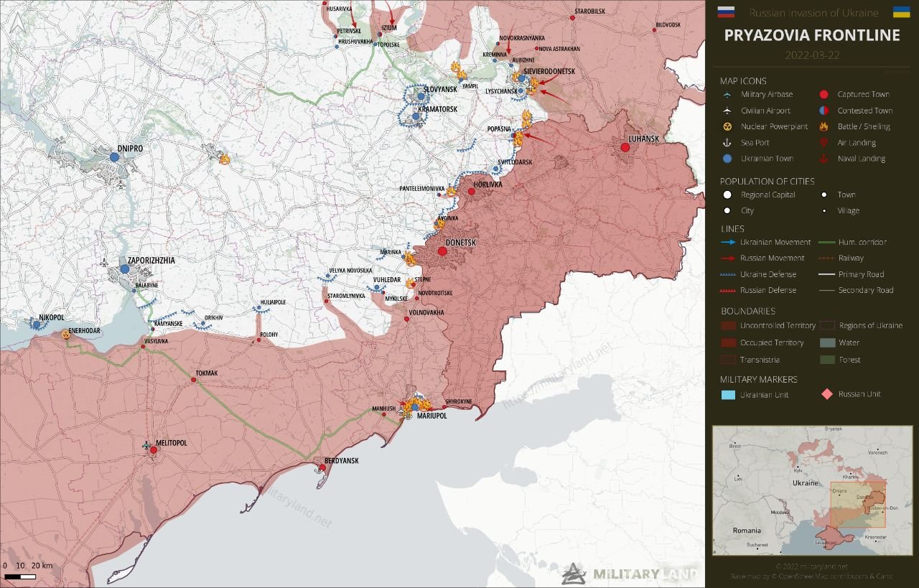Pick the Ukrainian Unit blue swatch
The image size is (919, 588).
pos(727,395)
